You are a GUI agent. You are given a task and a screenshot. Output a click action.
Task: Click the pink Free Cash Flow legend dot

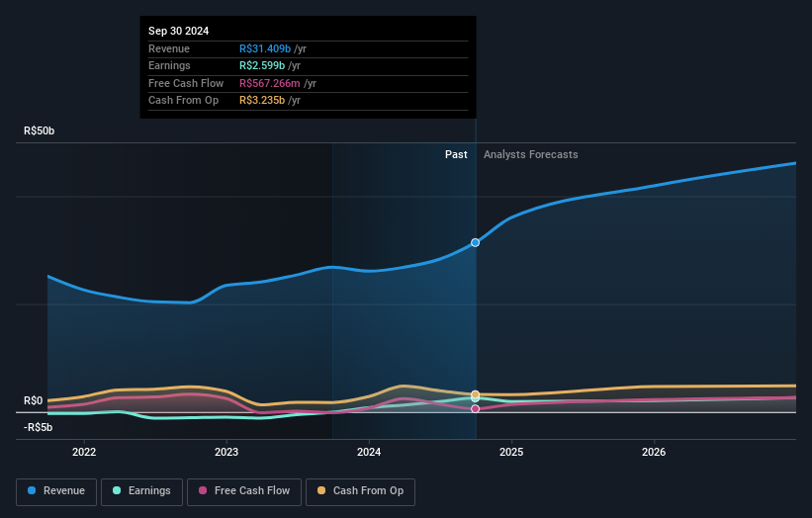203,490
